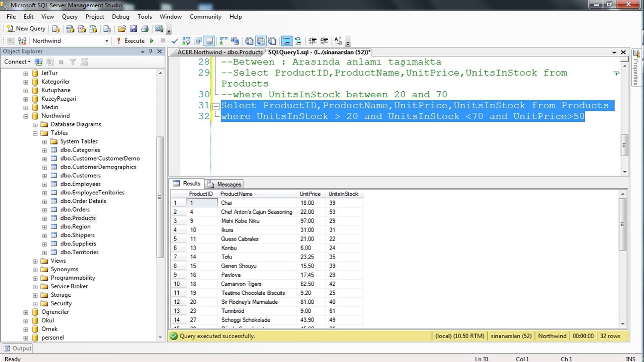Expand the KuzeyRuzgari database
The image size is (644, 362).
(x=25, y=99)
